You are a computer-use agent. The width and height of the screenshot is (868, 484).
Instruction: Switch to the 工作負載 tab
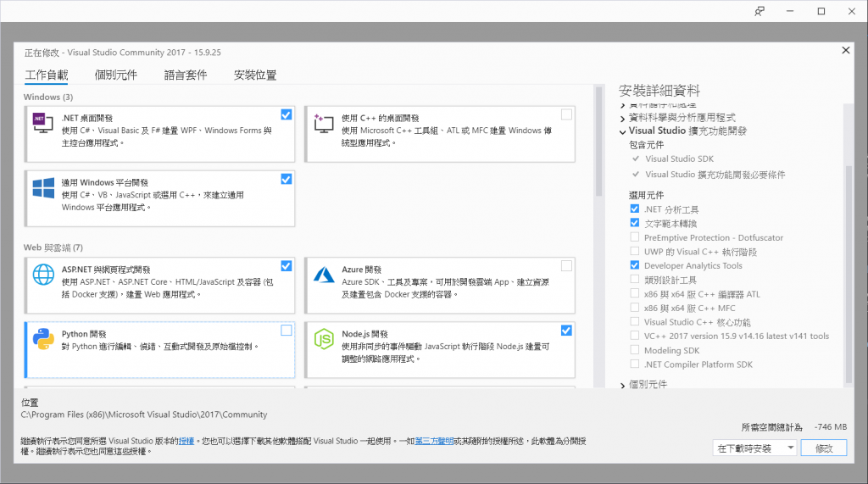click(47, 75)
